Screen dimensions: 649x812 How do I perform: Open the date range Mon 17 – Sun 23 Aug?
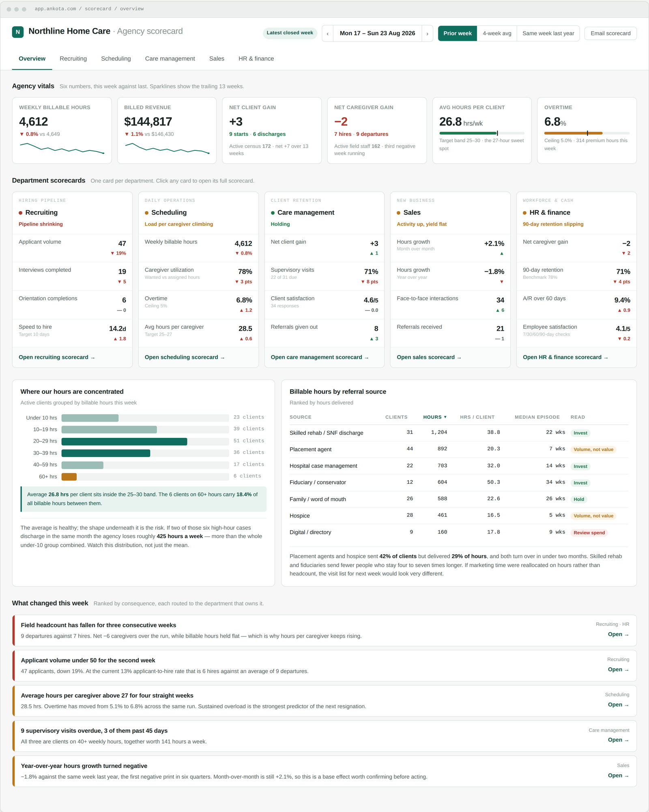pos(377,34)
